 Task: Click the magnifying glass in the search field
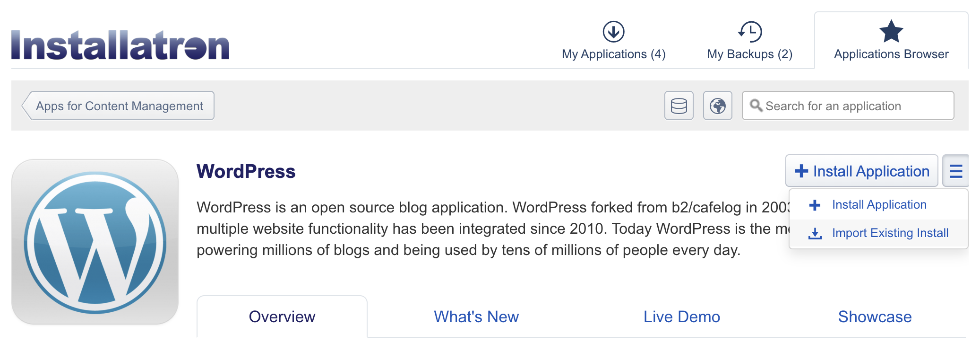coord(756,106)
